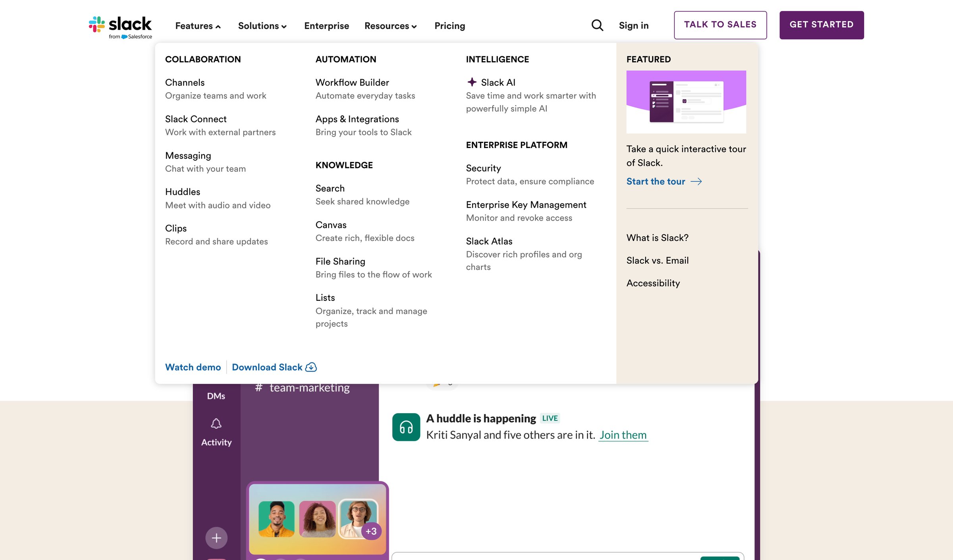
Task: Click Download Slack link
Action: point(267,367)
